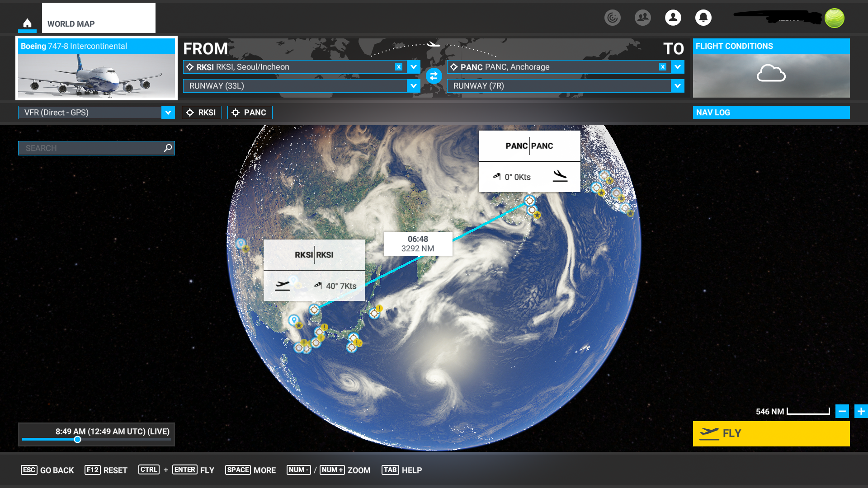Screen dimensions: 868x488
Task: Click the PANC waypoint chip
Action: 250,113
